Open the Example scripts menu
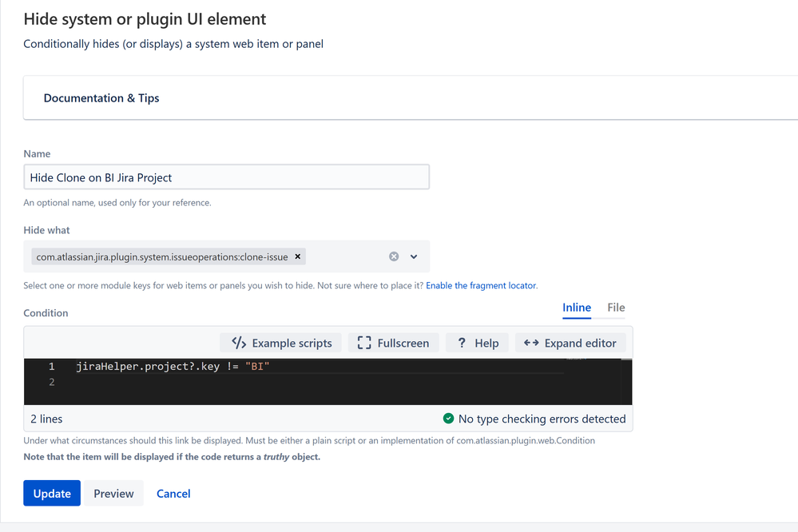The image size is (798, 532). pyautogui.click(x=282, y=343)
